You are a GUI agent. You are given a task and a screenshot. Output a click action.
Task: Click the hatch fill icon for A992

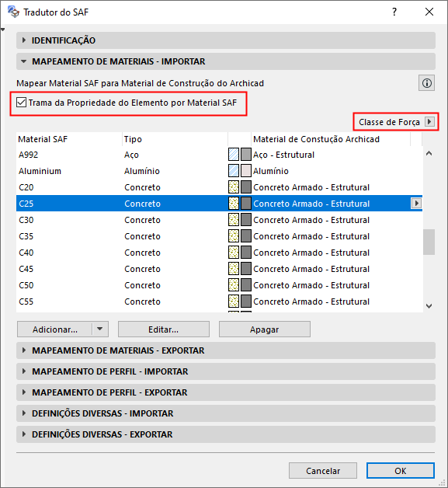click(x=234, y=155)
